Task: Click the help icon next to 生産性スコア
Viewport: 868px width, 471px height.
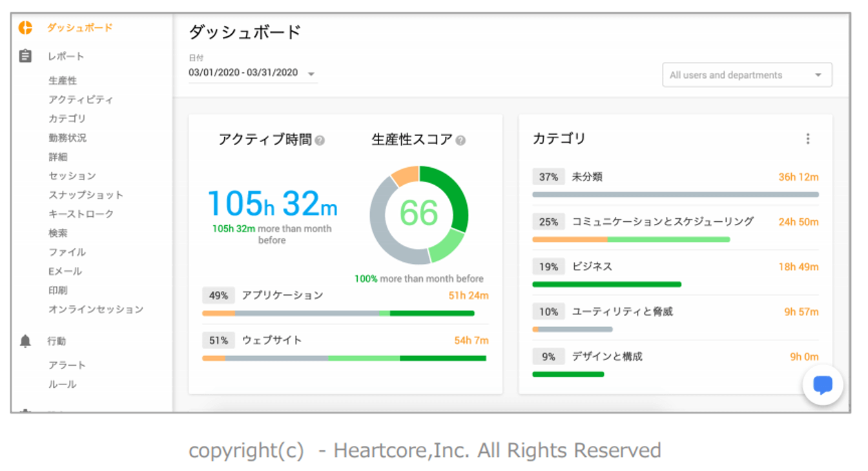Action: coord(460,140)
